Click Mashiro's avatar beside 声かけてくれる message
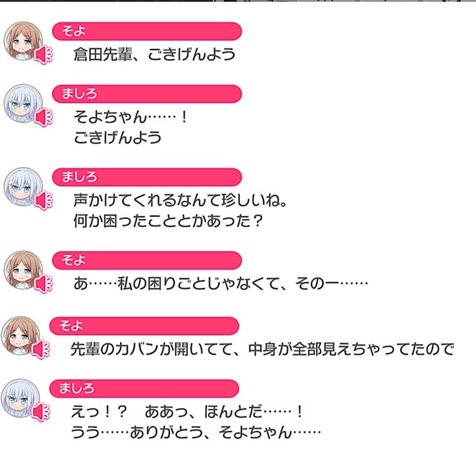The image size is (476, 469). [x=22, y=187]
